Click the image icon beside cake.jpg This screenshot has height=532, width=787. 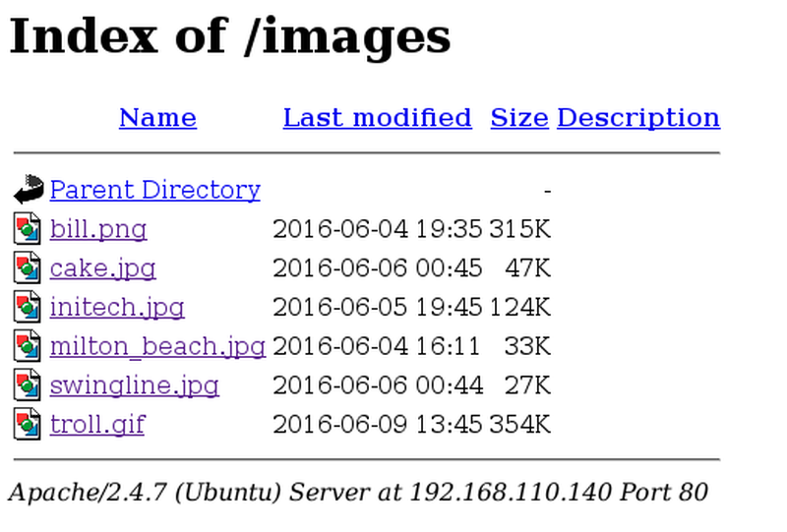(x=28, y=267)
